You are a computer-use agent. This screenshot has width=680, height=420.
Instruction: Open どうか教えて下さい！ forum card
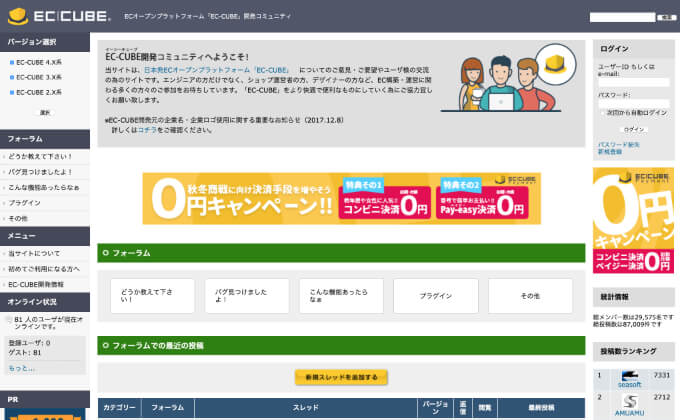(x=152, y=296)
